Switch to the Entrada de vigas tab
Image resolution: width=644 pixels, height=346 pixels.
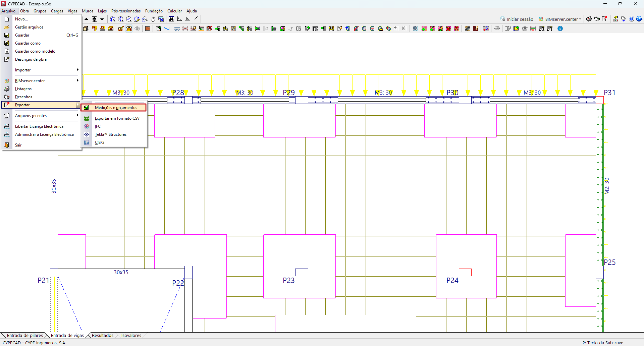click(x=67, y=335)
